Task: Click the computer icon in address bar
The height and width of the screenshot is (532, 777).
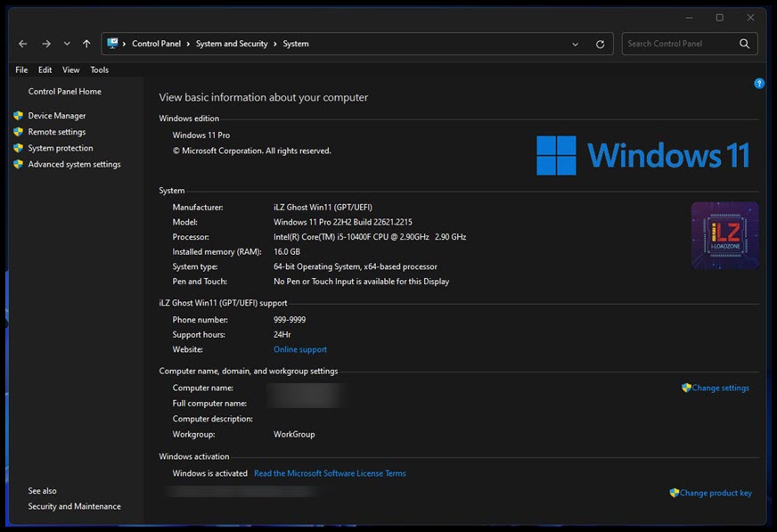Action: [x=112, y=43]
